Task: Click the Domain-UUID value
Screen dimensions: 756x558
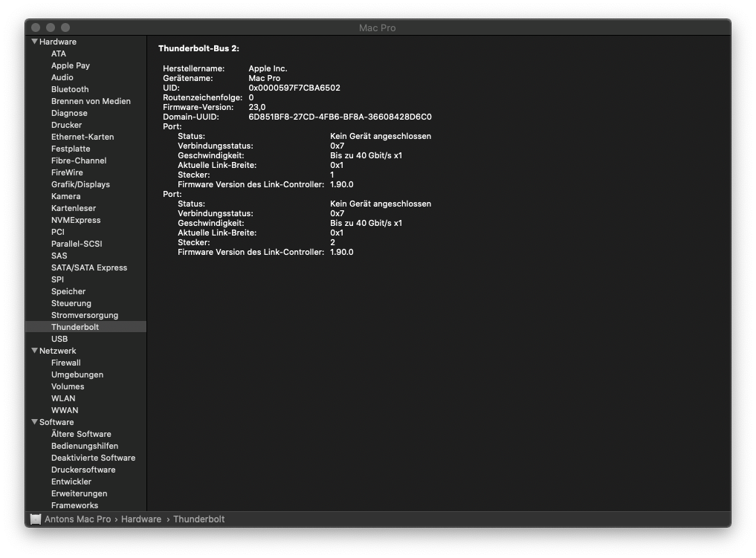Action: [340, 117]
